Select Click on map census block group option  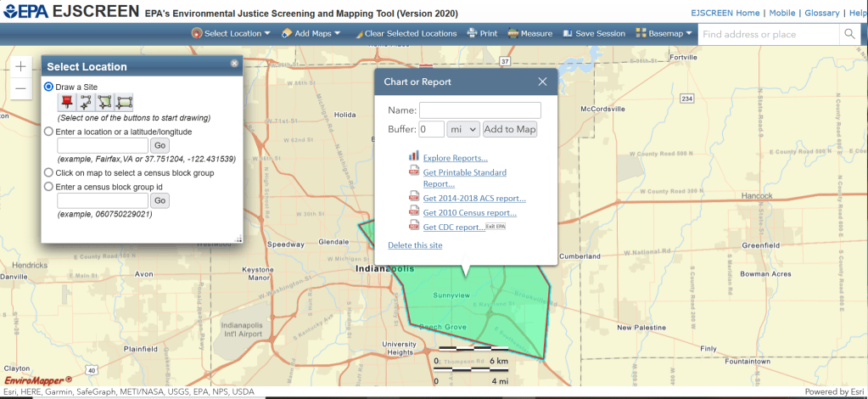point(48,173)
